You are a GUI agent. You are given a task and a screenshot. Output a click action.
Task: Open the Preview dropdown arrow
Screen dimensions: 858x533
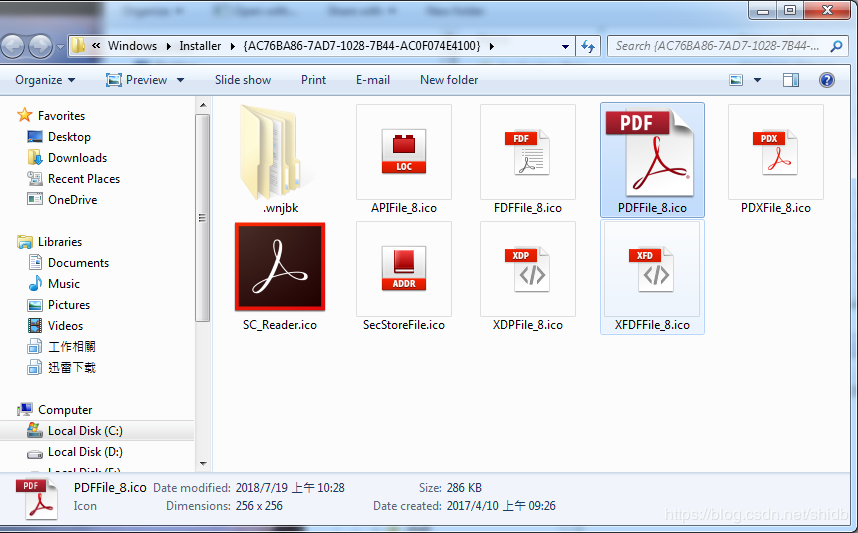coord(181,80)
